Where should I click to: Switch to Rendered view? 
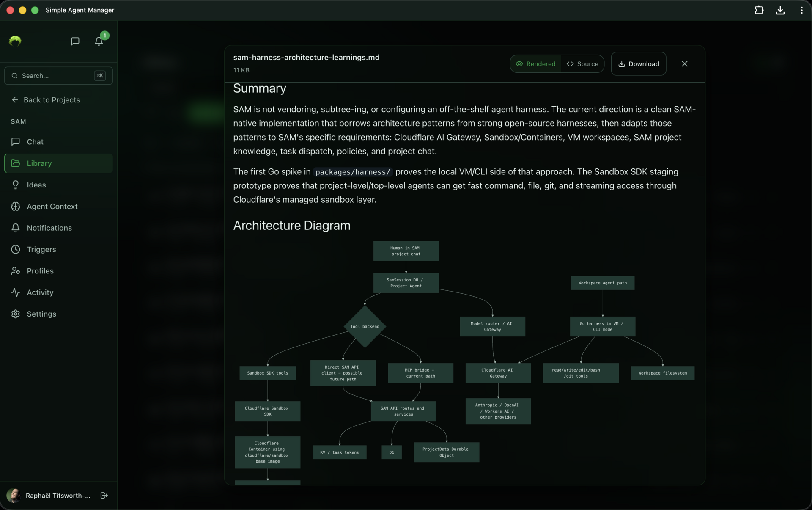(535, 64)
